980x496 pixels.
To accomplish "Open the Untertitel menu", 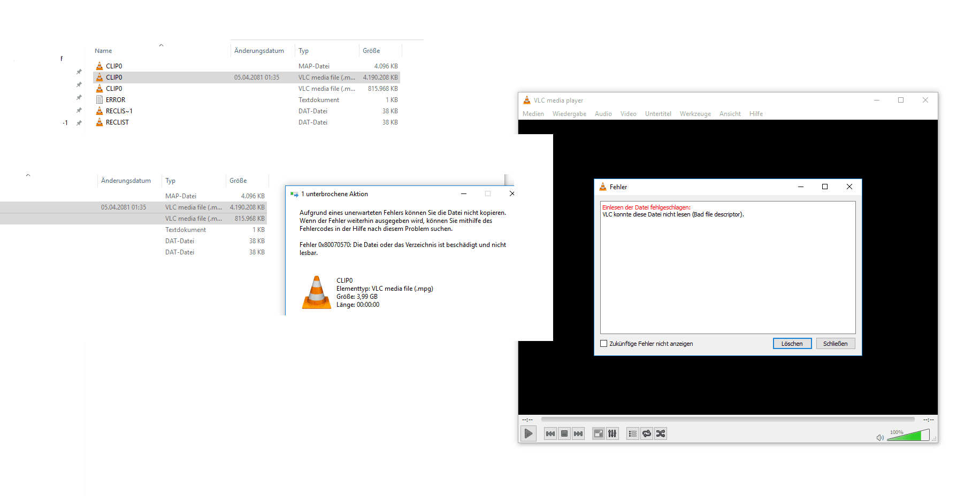I will click(x=658, y=114).
